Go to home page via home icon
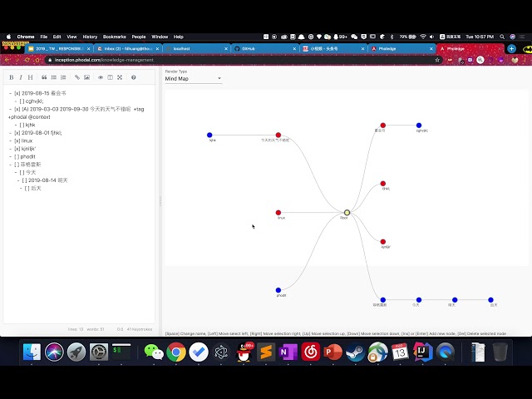 37,60
